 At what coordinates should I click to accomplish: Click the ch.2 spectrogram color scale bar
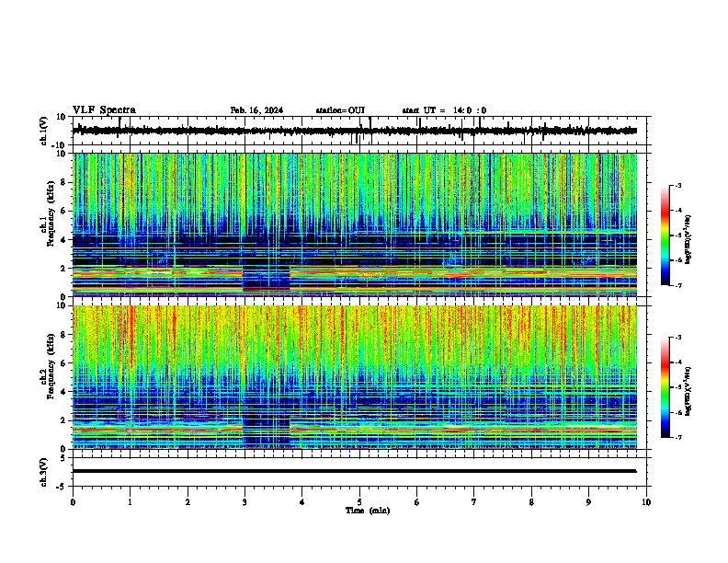(665, 387)
